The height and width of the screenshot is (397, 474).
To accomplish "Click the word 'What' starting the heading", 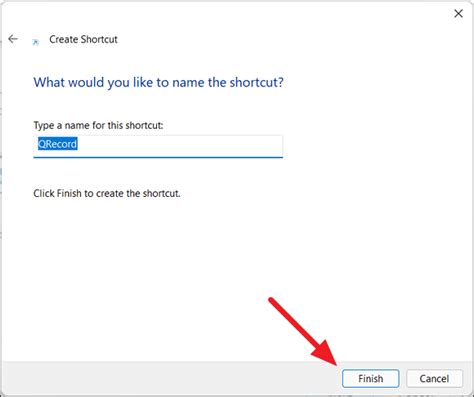I will (x=49, y=82).
